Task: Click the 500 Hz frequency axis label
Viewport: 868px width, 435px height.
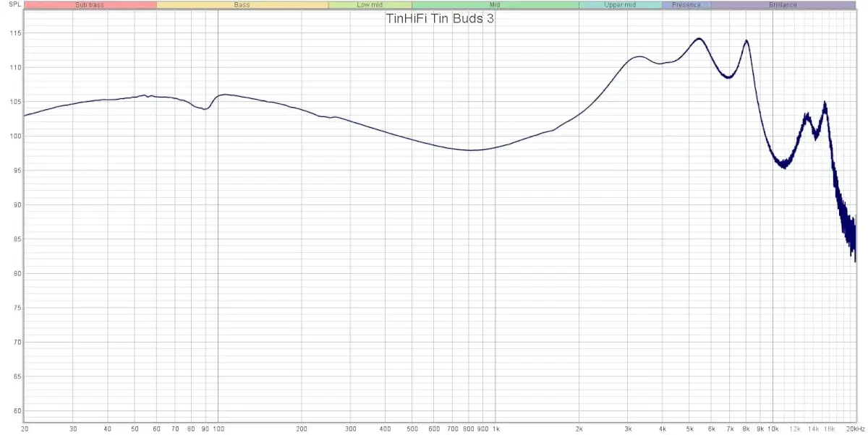Action: point(412,428)
